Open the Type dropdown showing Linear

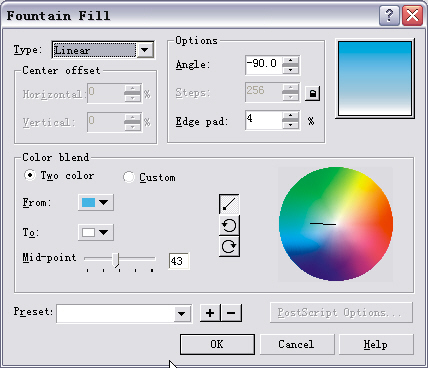103,50
